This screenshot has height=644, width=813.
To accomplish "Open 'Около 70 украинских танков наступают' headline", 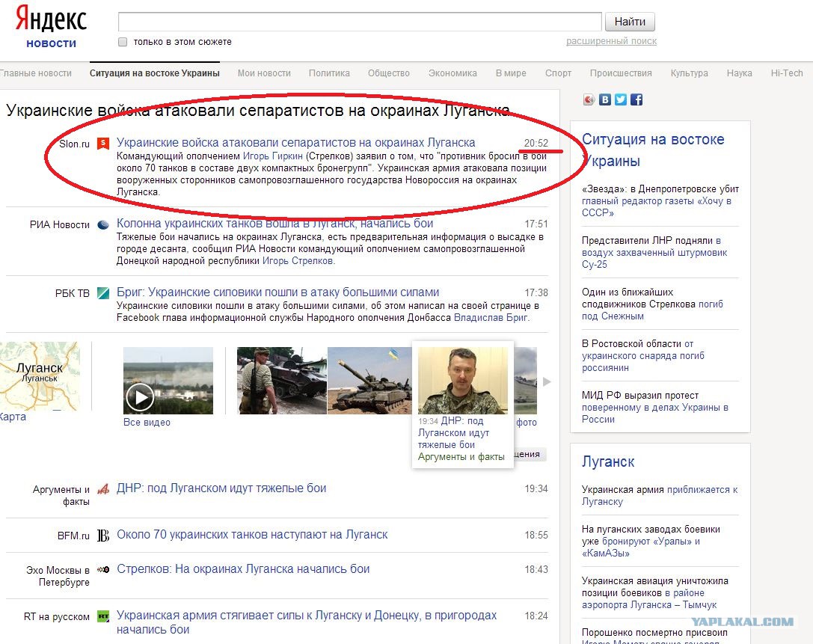I will 252,535.
